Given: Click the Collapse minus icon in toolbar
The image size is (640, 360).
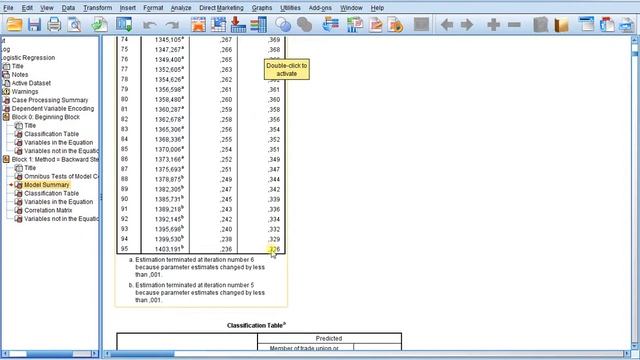Looking at the screenshot, I should [x=514, y=25].
